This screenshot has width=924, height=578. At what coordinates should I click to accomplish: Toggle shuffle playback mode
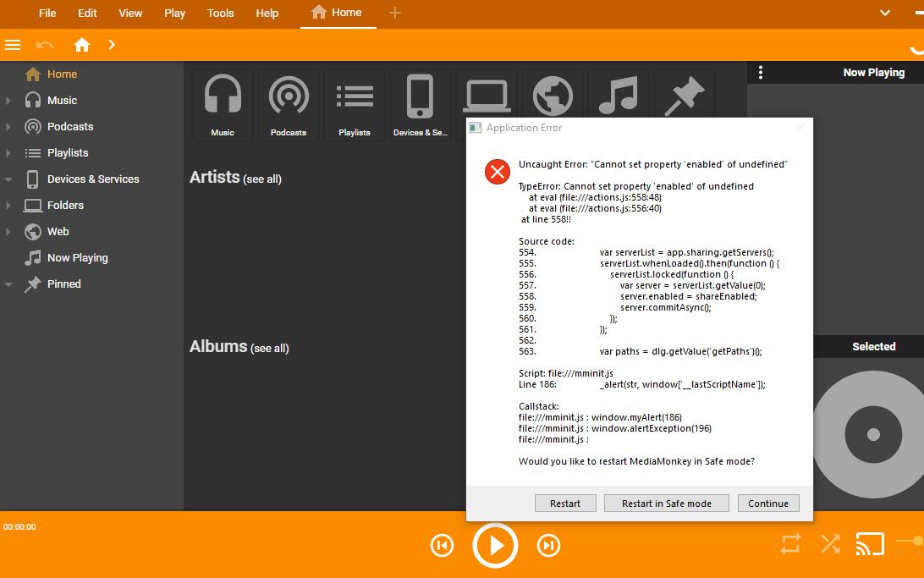(x=830, y=544)
